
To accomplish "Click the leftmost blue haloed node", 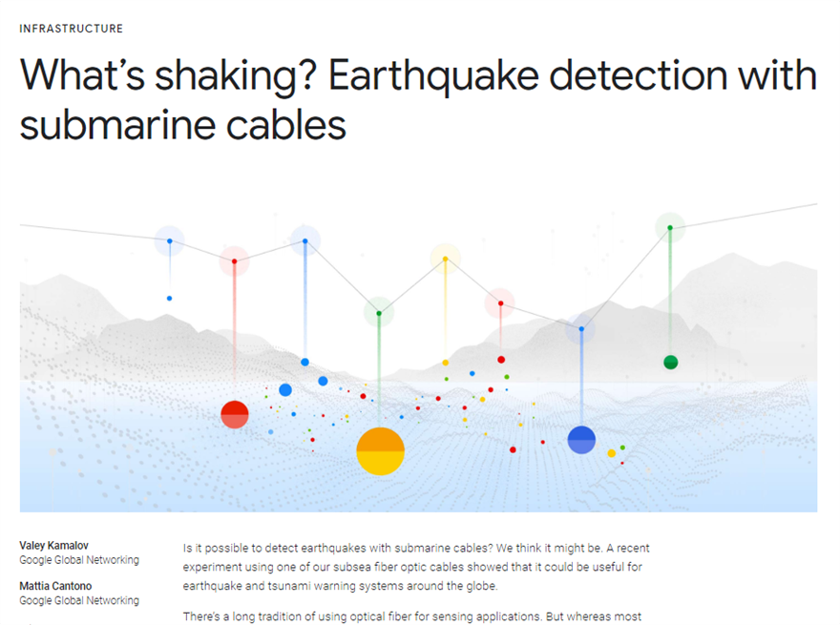I will (170, 240).
